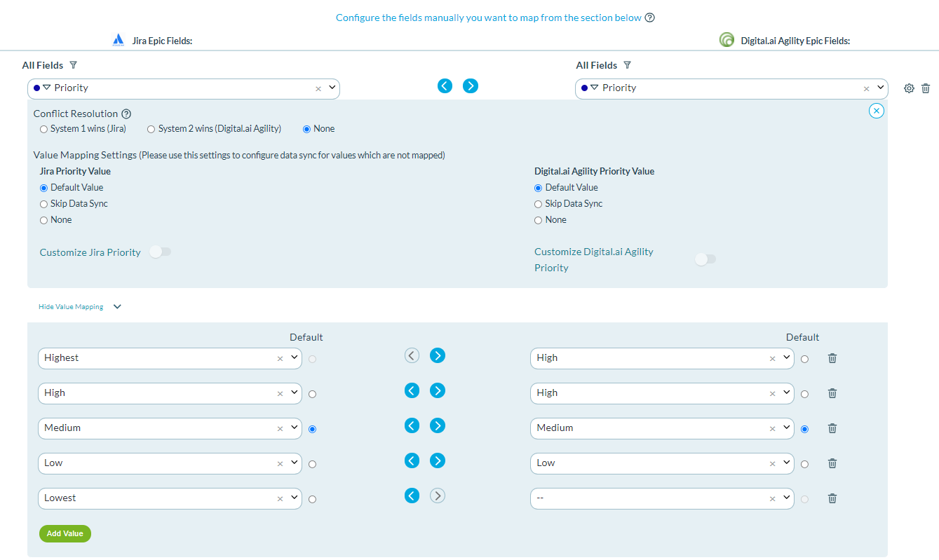Click the Hide Value Mapping link

click(71, 307)
